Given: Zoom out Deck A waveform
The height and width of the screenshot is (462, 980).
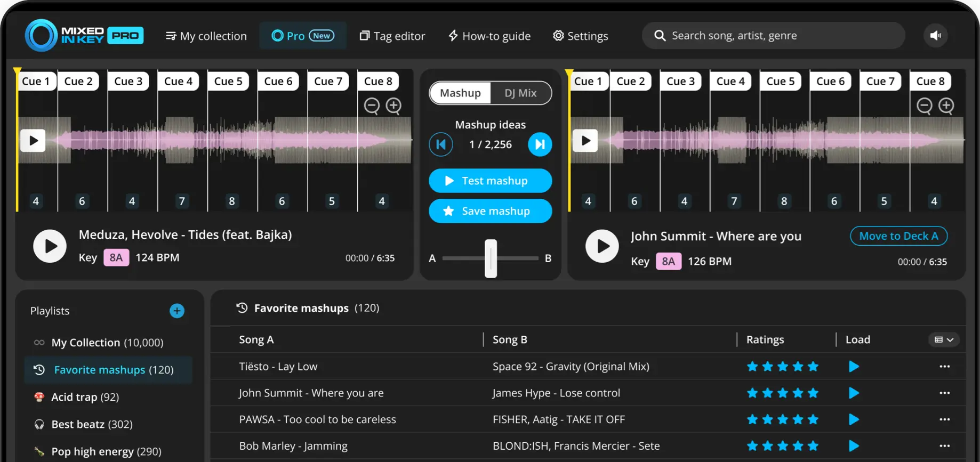Looking at the screenshot, I should (372, 106).
